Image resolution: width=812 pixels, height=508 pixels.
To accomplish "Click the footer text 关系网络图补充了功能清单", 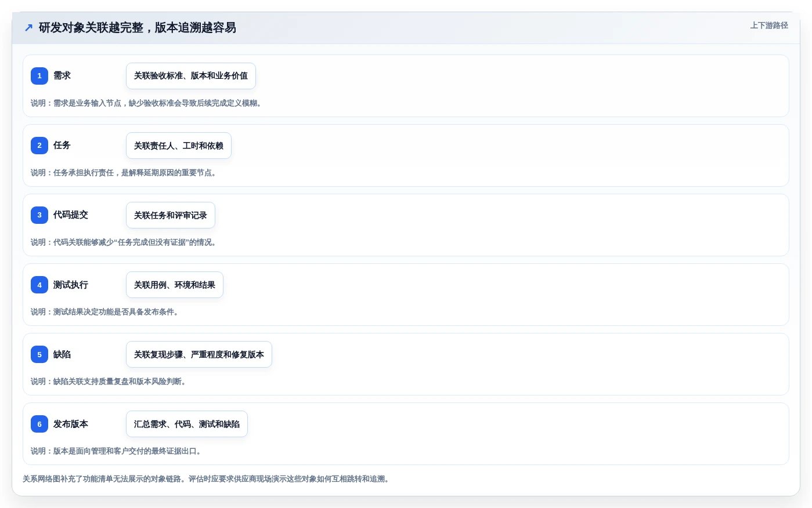I will [x=207, y=479].
